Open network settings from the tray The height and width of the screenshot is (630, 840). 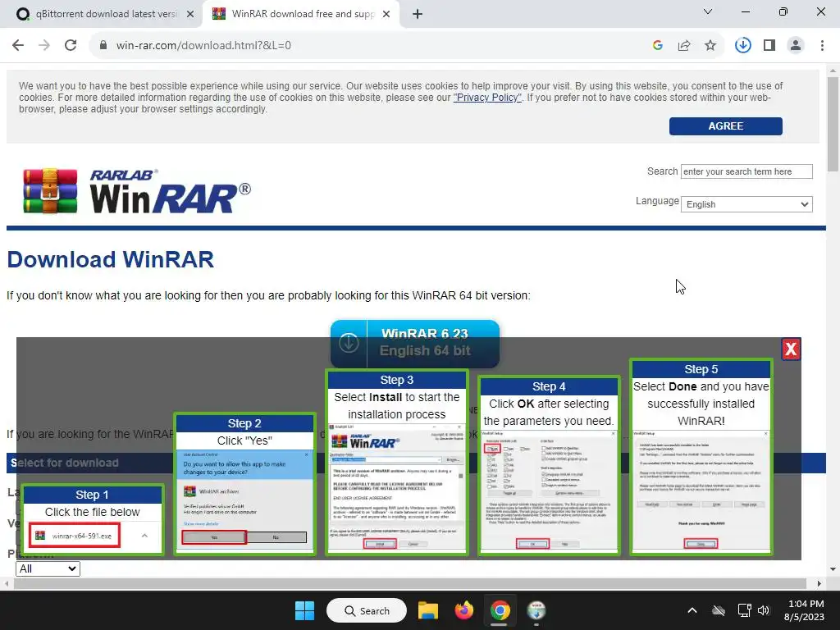pos(744,610)
